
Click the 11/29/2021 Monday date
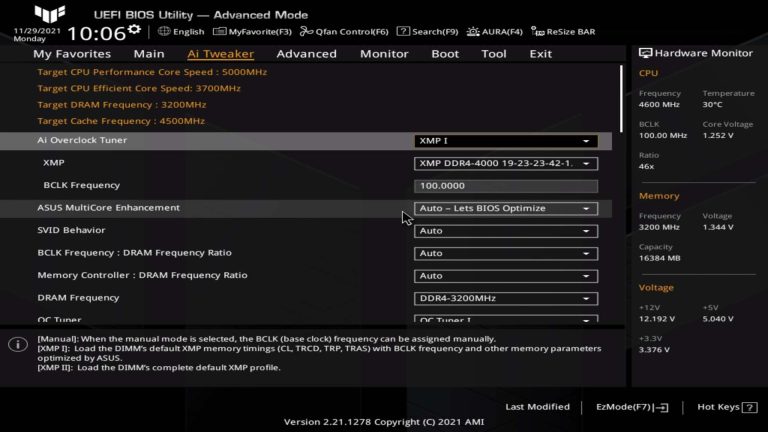[37, 34]
